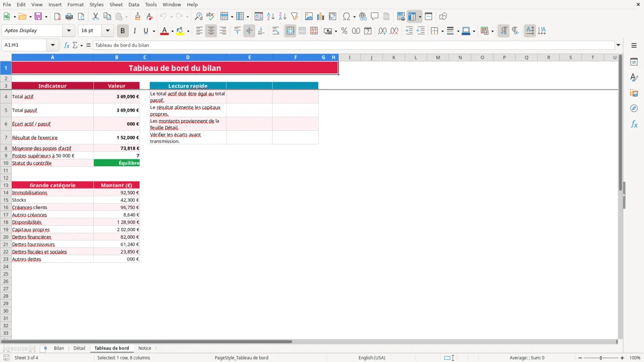Click the Format as Percent icon
This screenshot has width=644, height=362.
tap(345, 31)
